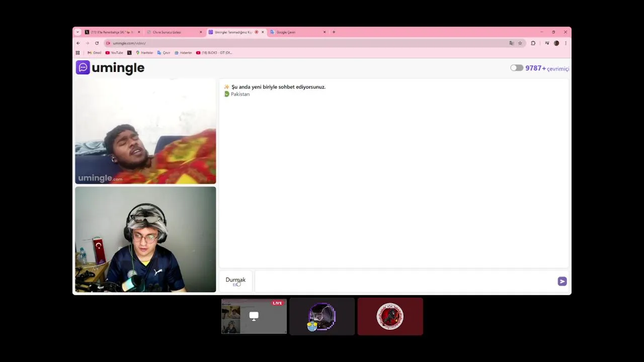Add a new browser tab
The width and height of the screenshot is (644, 362).
[x=334, y=32]
